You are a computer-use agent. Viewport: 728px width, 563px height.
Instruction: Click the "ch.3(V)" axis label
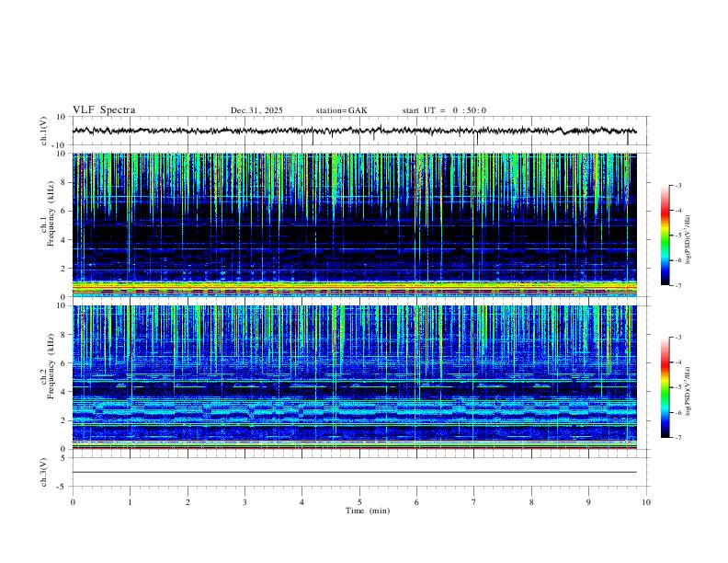click(44, 472)
